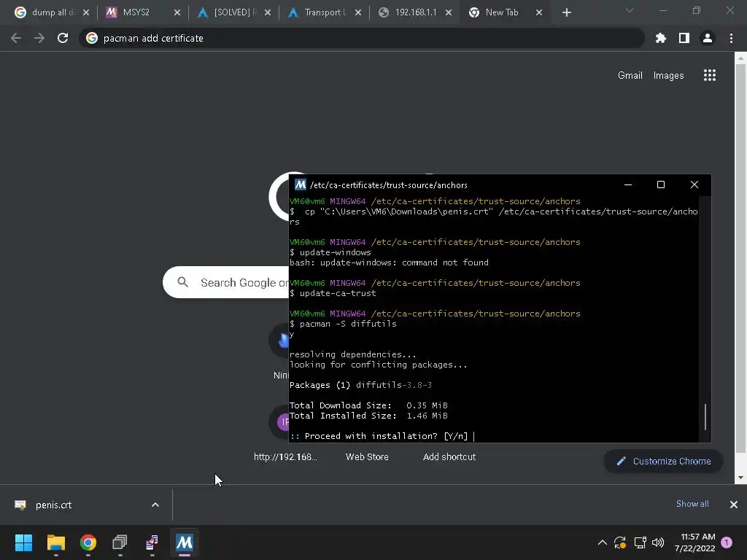
Task: Open the tab search chevron
Action: (x=630, y=10)
